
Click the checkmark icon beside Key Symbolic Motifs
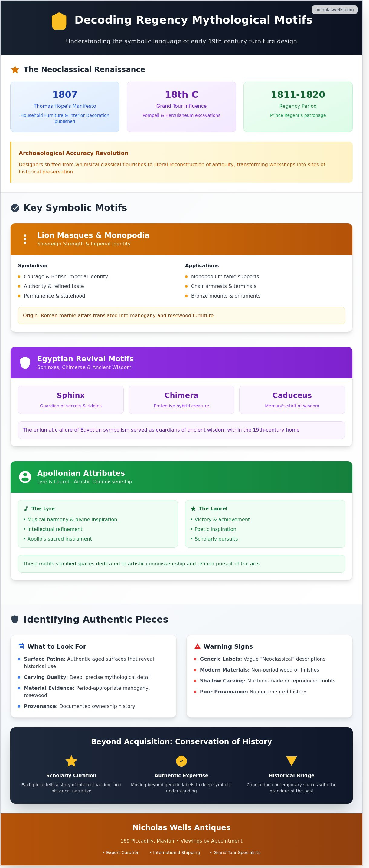[15, 208]
